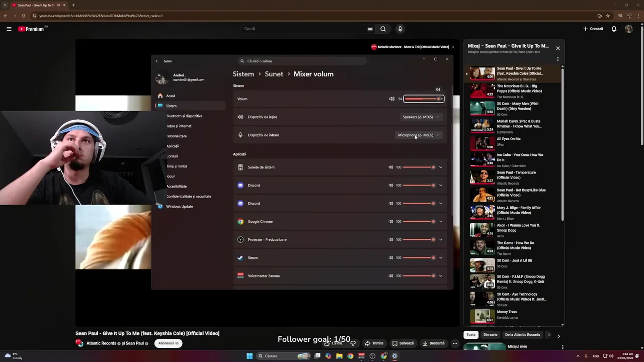Bookmark the page with the star icon
Screen dimensions: 644x362
tap(608, 16)
